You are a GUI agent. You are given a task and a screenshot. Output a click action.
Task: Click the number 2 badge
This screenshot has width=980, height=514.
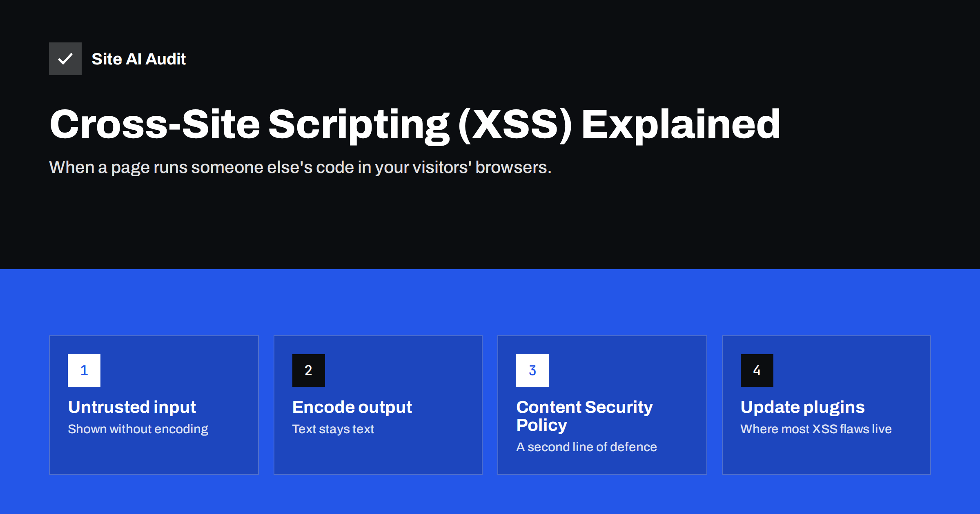309,370
